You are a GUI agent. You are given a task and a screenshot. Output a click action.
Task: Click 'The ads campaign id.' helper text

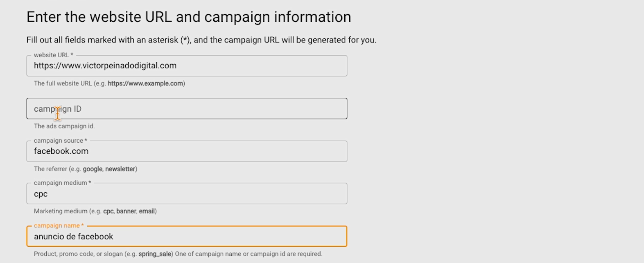click(64, 126)
